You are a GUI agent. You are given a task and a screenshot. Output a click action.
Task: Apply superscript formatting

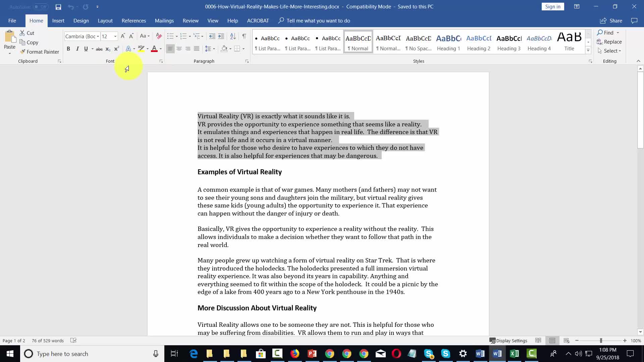[x=116, y=49]
